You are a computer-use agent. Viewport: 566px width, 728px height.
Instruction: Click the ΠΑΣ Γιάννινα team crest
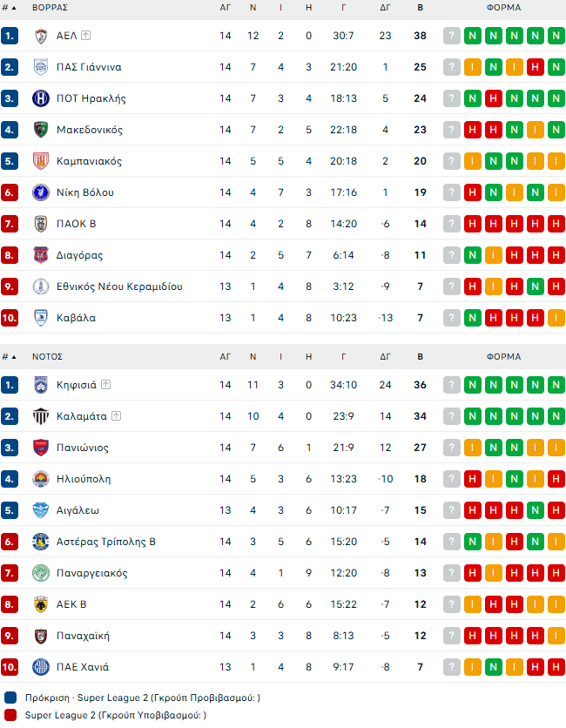click(40, 67)
